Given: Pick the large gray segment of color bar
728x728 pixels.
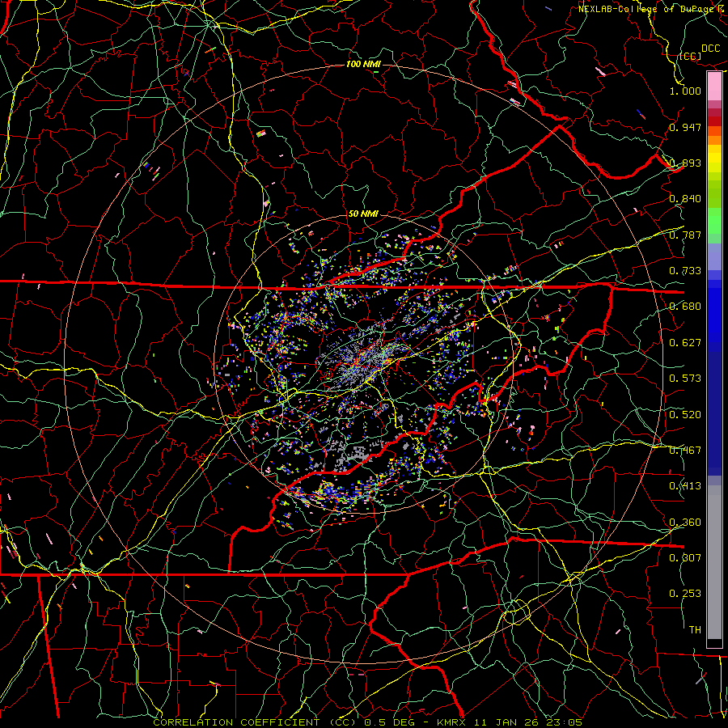Looking at the screenshot, I should (x=714, y=562).
